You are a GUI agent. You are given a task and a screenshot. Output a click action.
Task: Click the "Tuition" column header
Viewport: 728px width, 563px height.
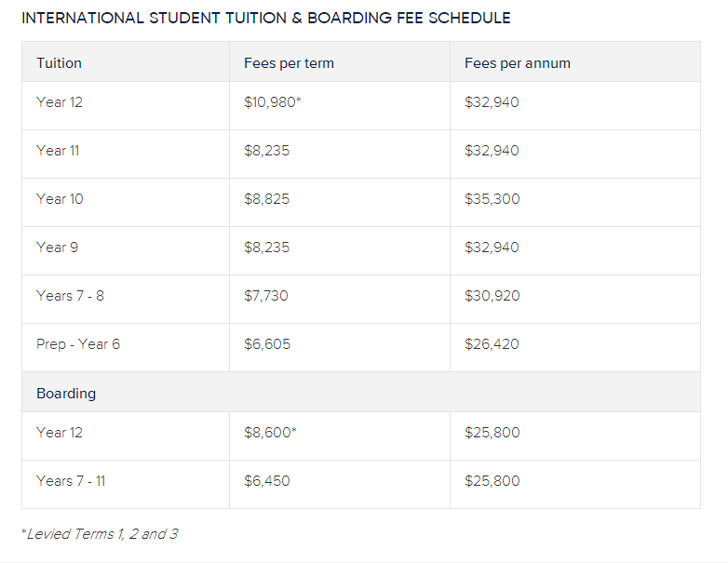point(59,63)
